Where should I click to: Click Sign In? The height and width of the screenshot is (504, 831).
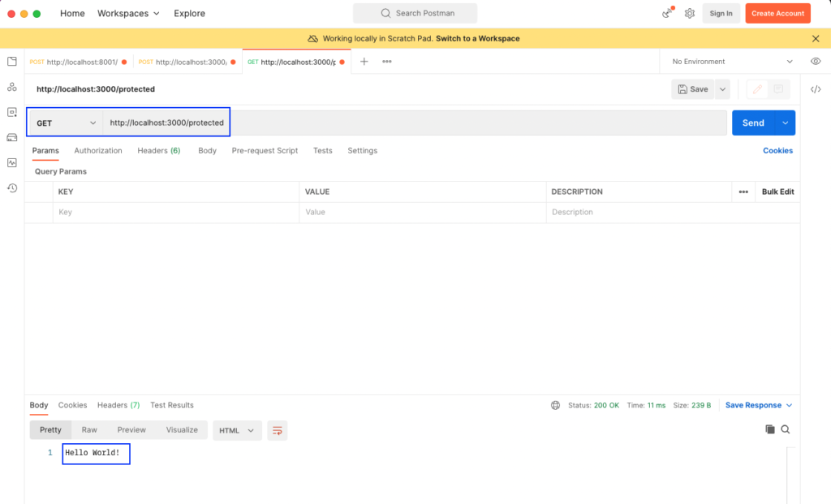click(721, 13)
